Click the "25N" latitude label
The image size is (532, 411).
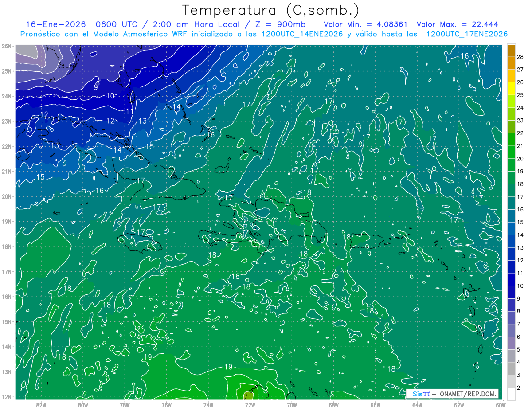tap(7, 71)
